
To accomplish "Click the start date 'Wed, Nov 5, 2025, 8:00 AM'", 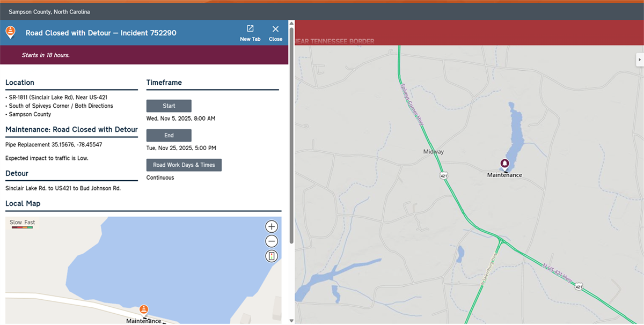I will (x=181, y=119).
